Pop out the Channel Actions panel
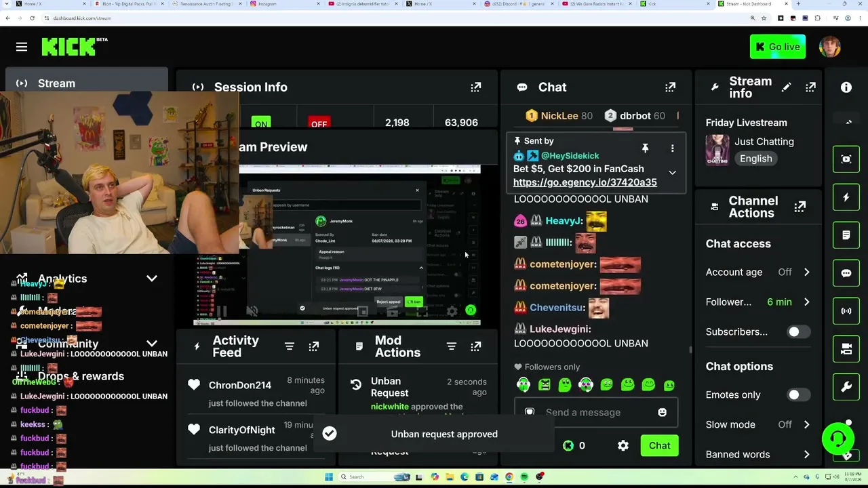The width and height of the screenshot is (868, 488). (x=800, y=207)
